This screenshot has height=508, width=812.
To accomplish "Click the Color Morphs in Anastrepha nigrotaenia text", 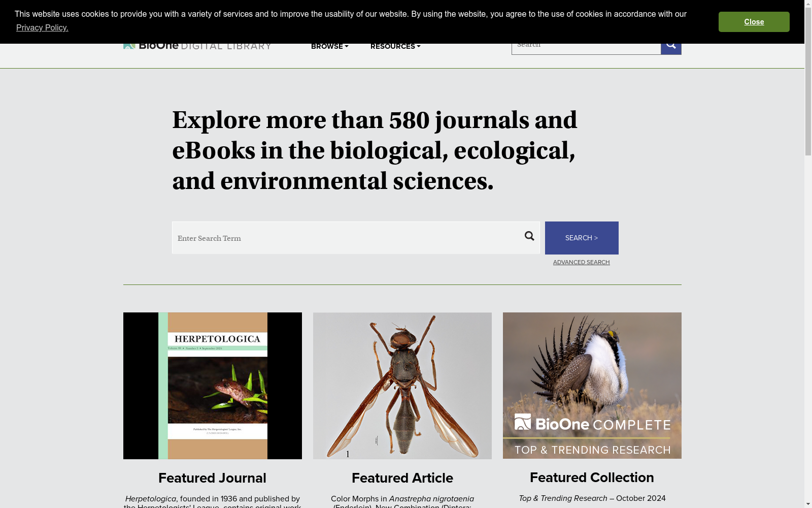I will [x=402, y=502].
